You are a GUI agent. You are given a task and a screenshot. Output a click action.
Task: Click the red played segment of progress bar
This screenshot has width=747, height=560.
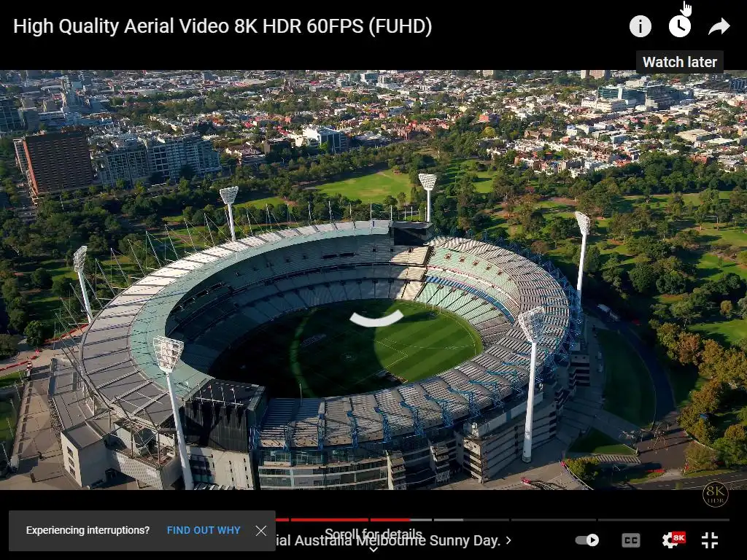(343, 519)
